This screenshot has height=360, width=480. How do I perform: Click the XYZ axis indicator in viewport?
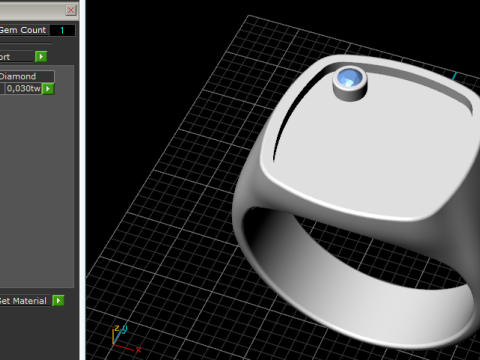(x=126, y=338)
